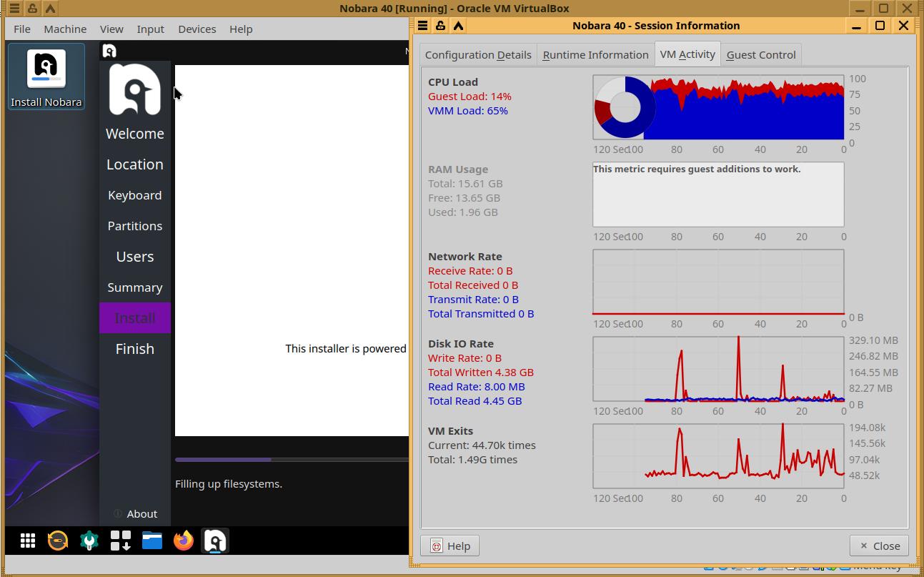The image size is (924, 577).
Task: Open the software installer icon in taskbar
Action: 121,541
